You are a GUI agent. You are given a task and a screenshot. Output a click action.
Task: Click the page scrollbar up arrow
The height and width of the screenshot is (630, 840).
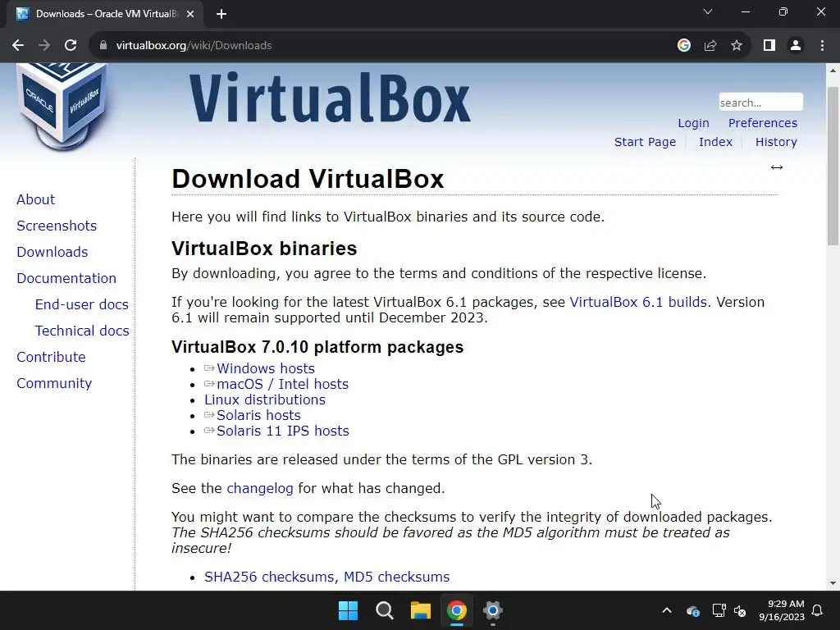833,71
